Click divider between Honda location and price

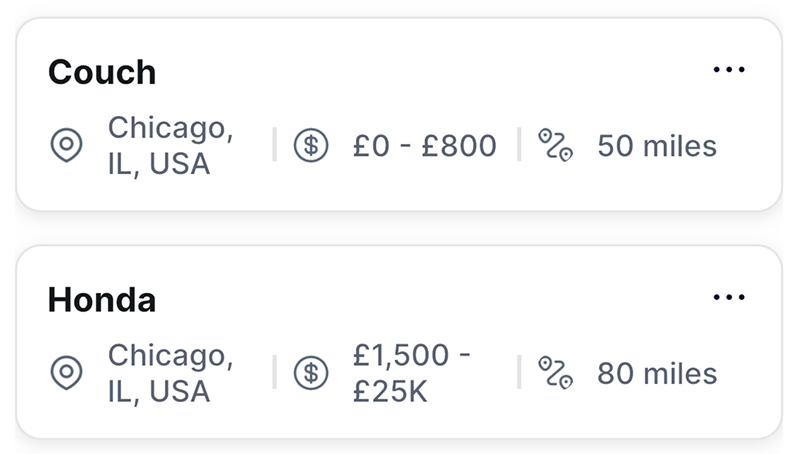point(274,373)
